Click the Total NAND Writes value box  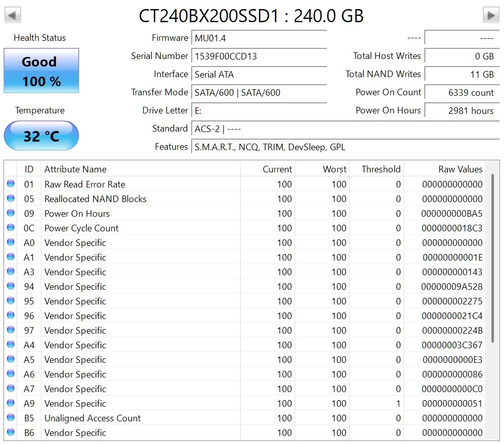pyautogui.click(x=462, y=75)
